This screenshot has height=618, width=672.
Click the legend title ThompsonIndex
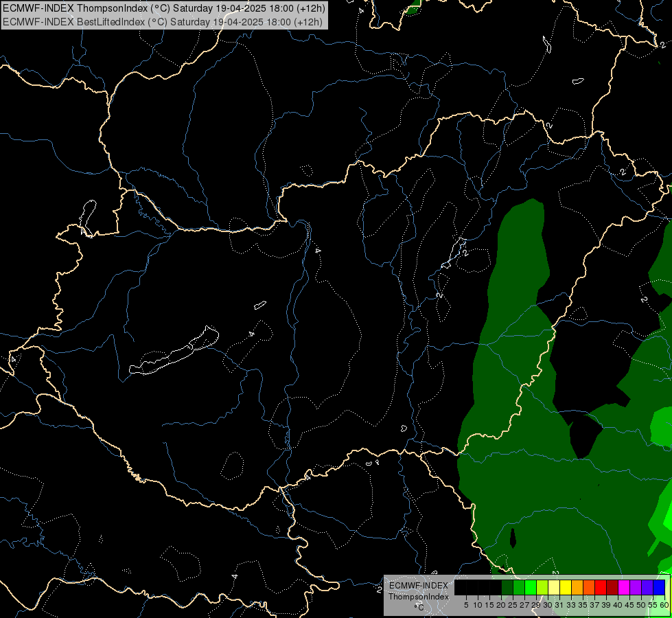tap(419, 597)
